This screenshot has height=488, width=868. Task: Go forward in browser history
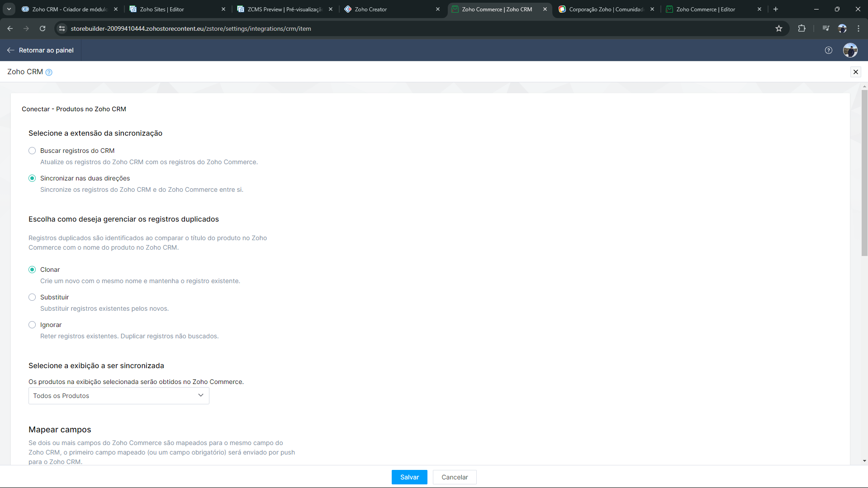coord(26,28)
